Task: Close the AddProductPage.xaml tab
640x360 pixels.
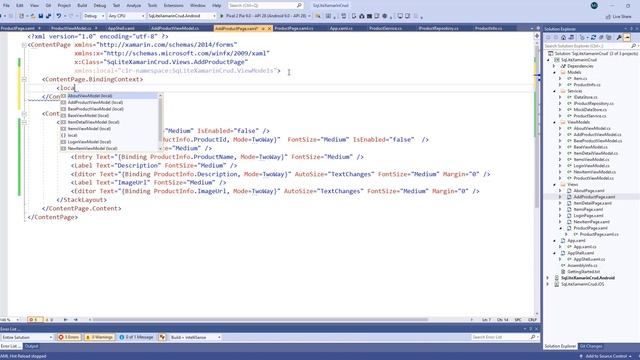Action: coord(269,29)
